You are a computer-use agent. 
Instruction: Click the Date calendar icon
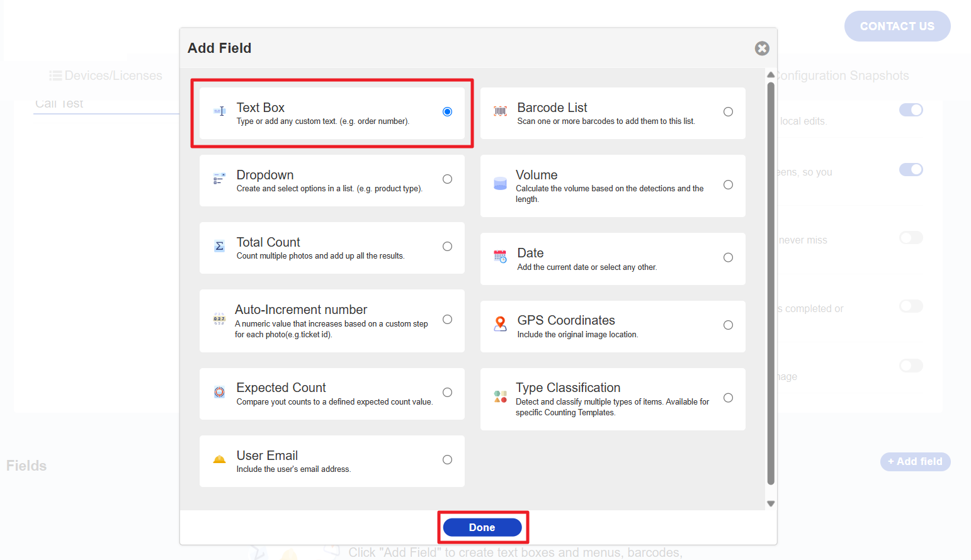(500, 257)
